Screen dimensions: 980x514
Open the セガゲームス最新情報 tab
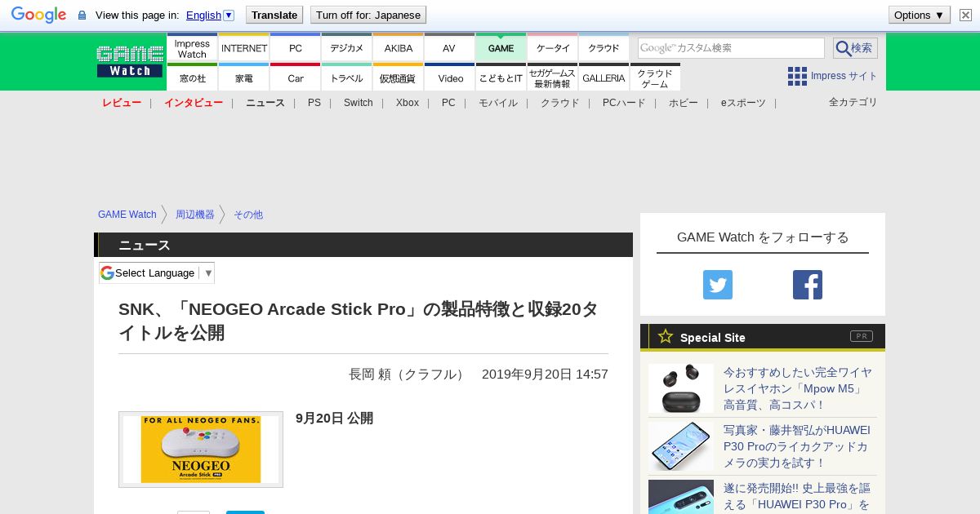point(553,78)
